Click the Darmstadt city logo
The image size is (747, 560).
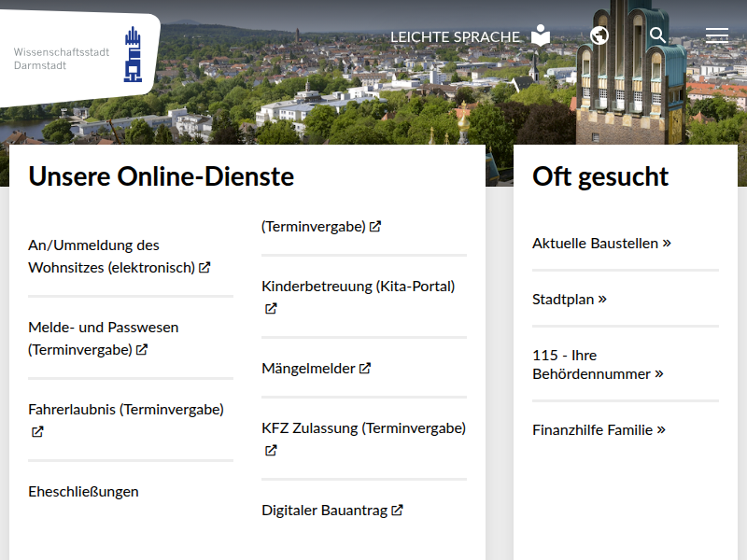click(x=134, y=54)
